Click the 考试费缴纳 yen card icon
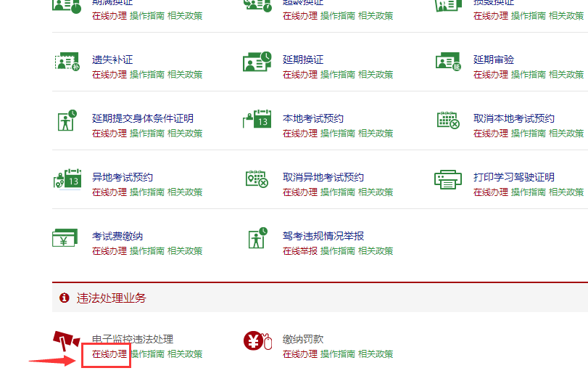Image resolution: width=588 pixels, height=384 pixels. coord(65,238)
